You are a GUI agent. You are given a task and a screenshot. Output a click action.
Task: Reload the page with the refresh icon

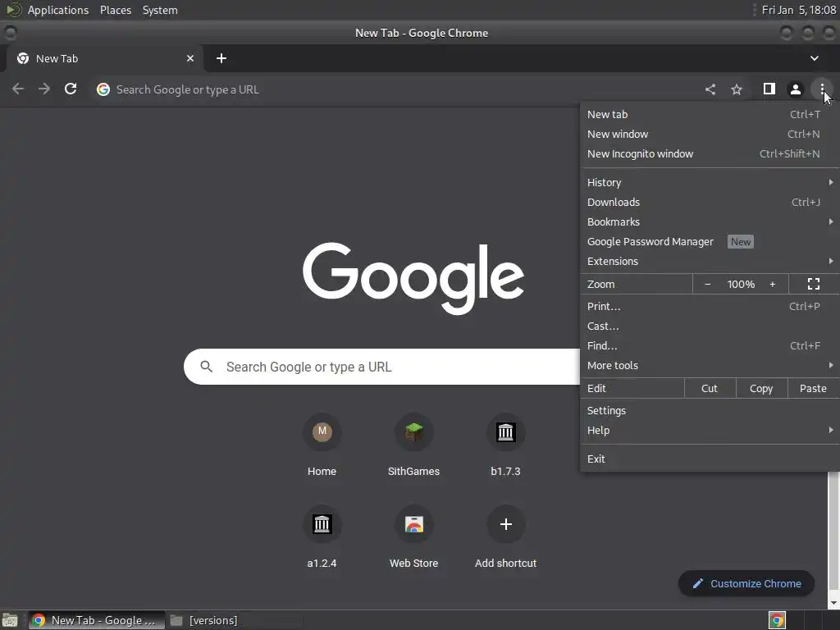click(x=71, y=89)
